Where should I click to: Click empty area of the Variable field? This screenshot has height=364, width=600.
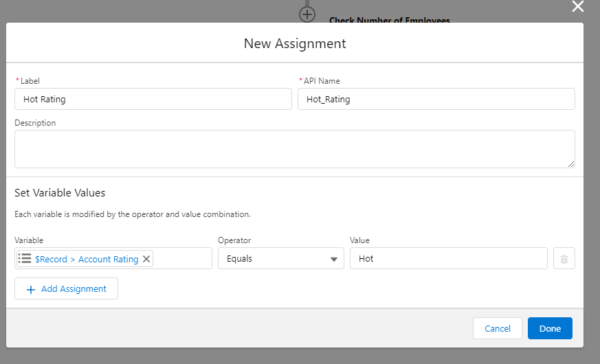[182, 259]
